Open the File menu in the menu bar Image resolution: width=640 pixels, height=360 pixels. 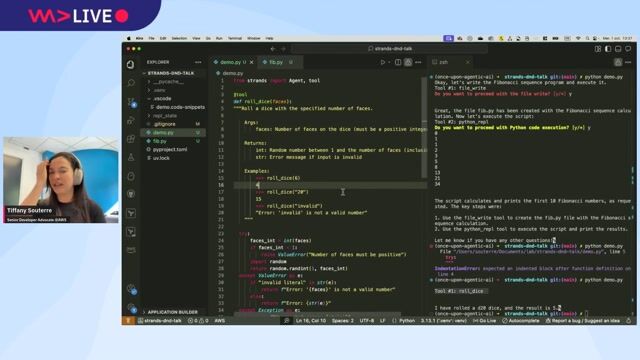pyautogui.click(x=151, y=38)
